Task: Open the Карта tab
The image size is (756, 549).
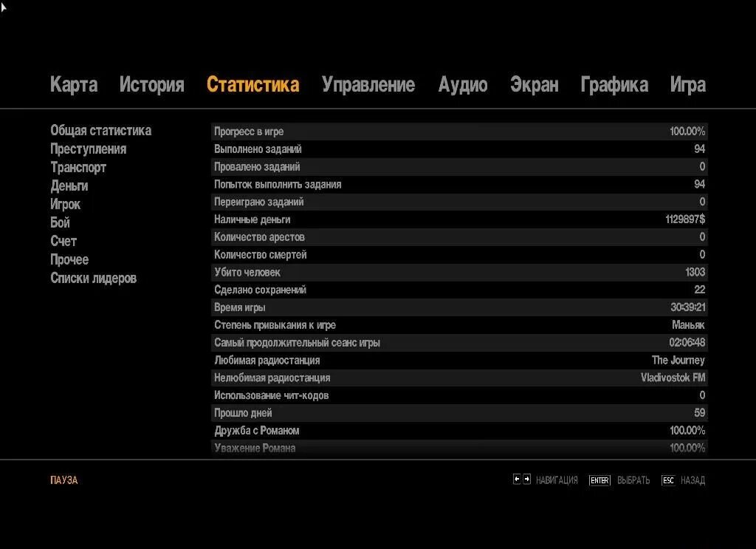Action: [74, 84]
